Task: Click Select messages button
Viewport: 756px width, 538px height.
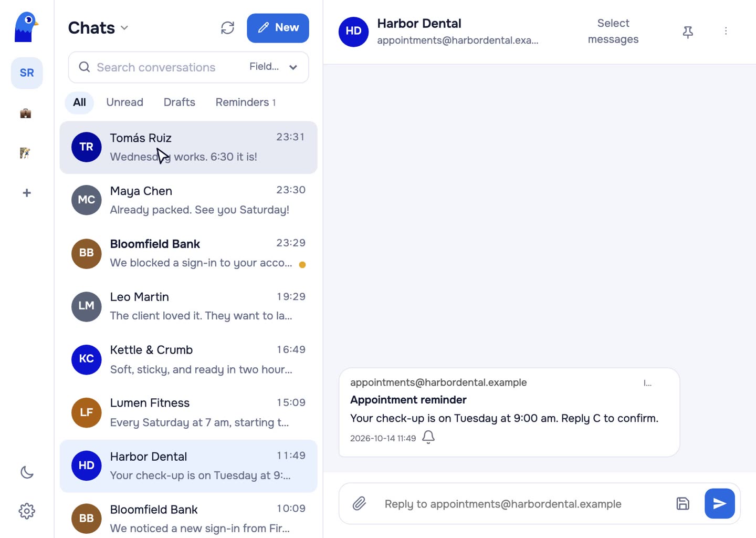Action: (x=613, y=32)
